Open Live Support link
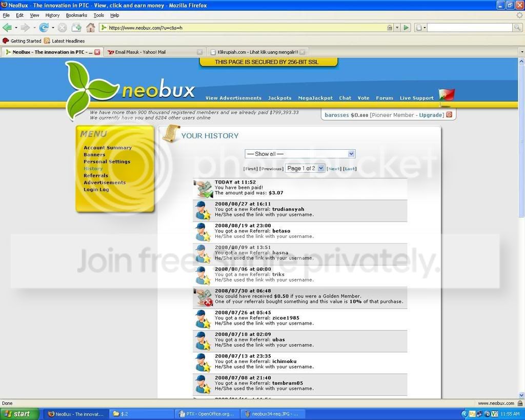The image size is (525, 420). point(416,98)
